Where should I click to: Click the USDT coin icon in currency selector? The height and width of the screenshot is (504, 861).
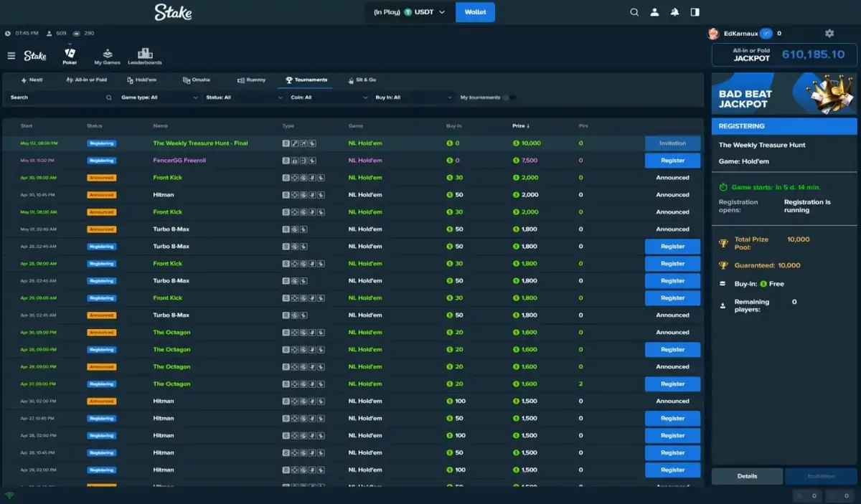point(408,12)
